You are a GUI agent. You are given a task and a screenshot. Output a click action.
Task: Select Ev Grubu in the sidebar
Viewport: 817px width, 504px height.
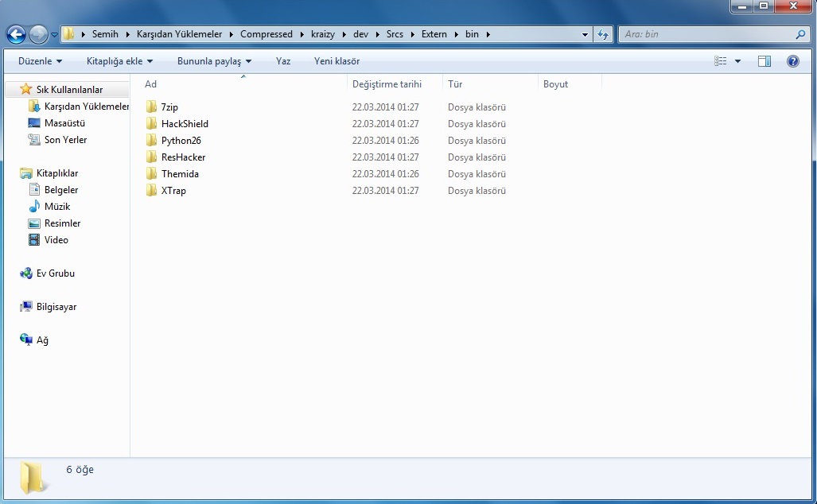tap(55, 273)
